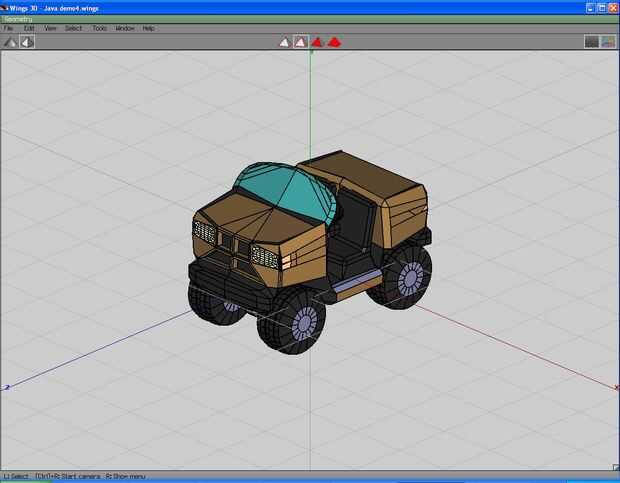Maximize the Wings 3D window
The image size is (620, 483).
(x=600, y=7)
